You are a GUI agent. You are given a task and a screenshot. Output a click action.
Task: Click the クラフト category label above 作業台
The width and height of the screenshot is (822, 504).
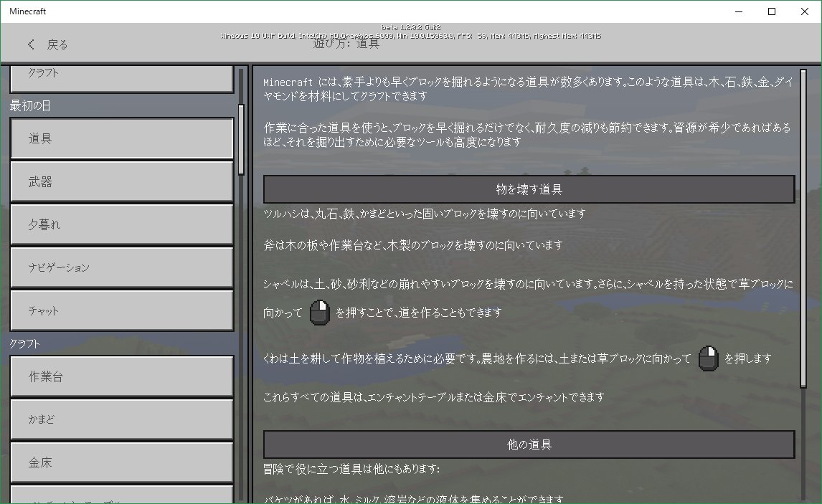(x=24, y=343)
